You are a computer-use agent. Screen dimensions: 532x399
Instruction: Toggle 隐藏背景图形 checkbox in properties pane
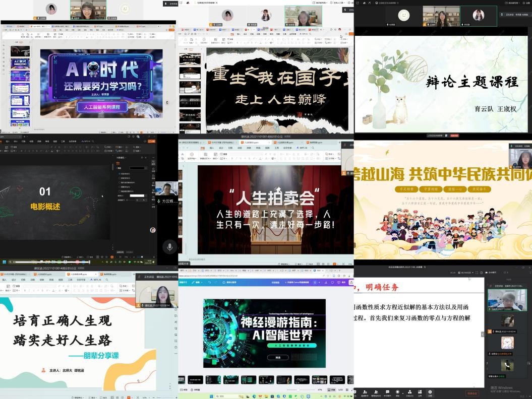(119, 191)
